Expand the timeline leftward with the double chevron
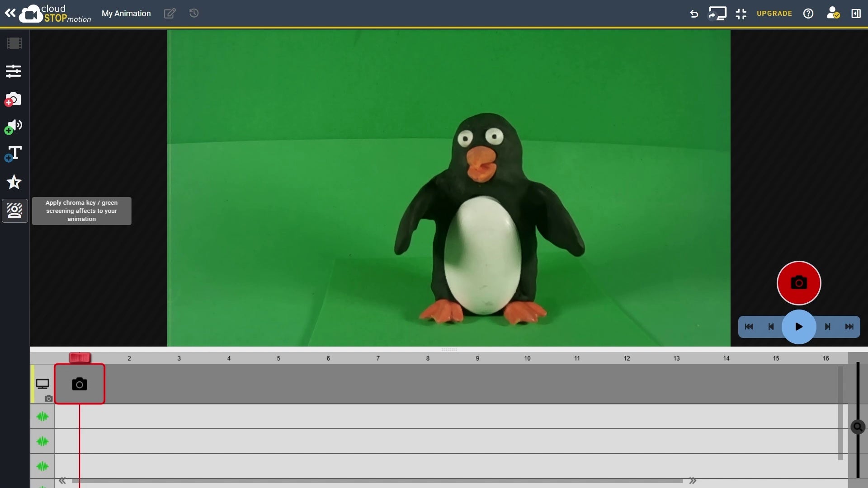 62,480
